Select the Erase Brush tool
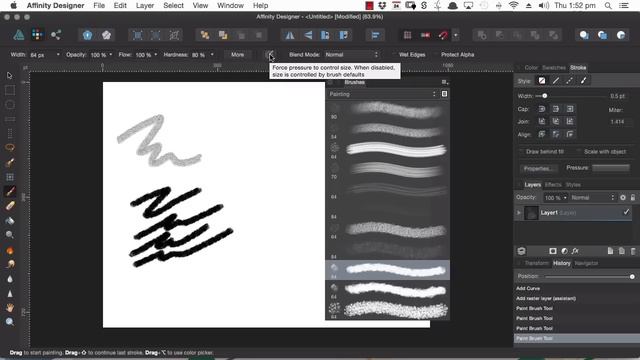This screenshot has height=360, width=640. pos(10,206)
